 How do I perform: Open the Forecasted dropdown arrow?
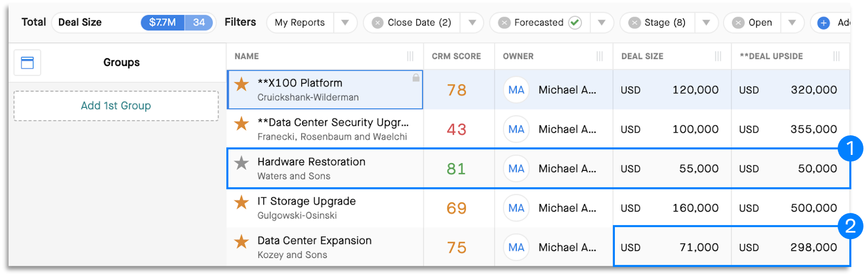click(602, 23)
